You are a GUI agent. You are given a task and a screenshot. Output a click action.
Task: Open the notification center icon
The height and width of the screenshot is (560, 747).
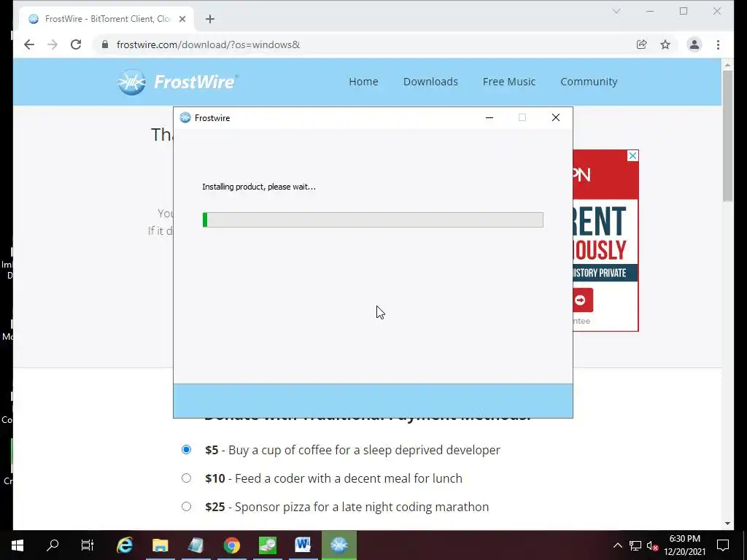723,545
